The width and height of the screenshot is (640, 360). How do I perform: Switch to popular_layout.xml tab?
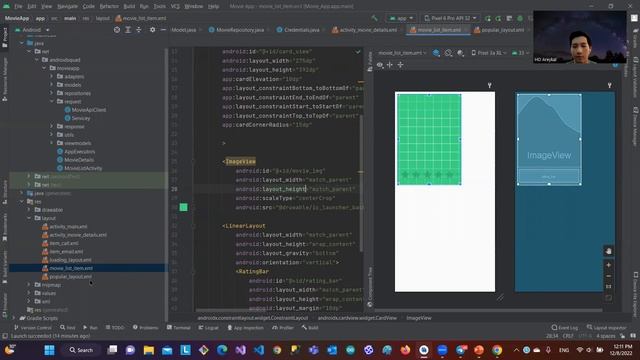pyautogui.click(x=499, y=30)
